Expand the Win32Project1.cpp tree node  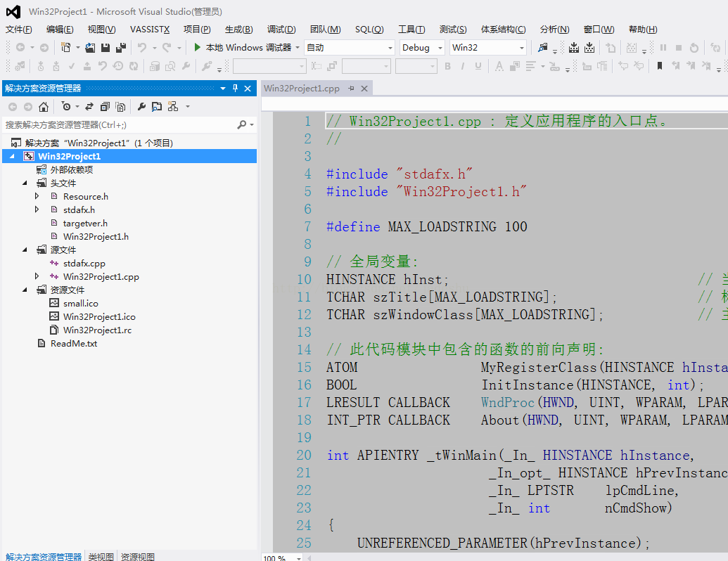(37, 276)
